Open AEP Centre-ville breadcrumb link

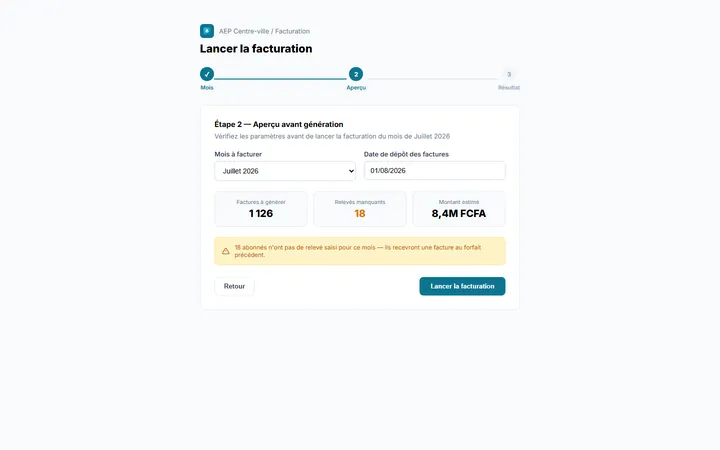244,31
